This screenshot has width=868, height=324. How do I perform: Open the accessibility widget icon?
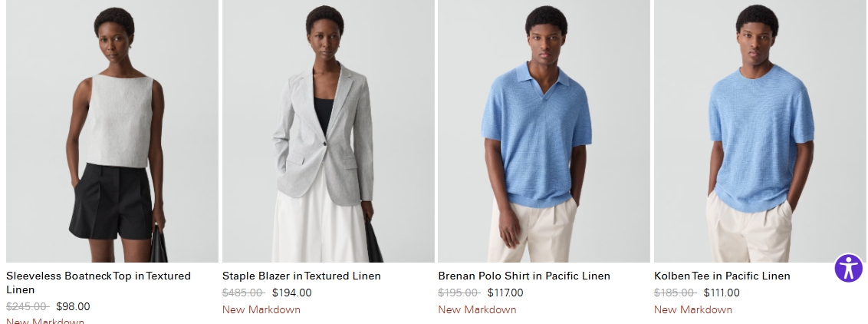849,268
